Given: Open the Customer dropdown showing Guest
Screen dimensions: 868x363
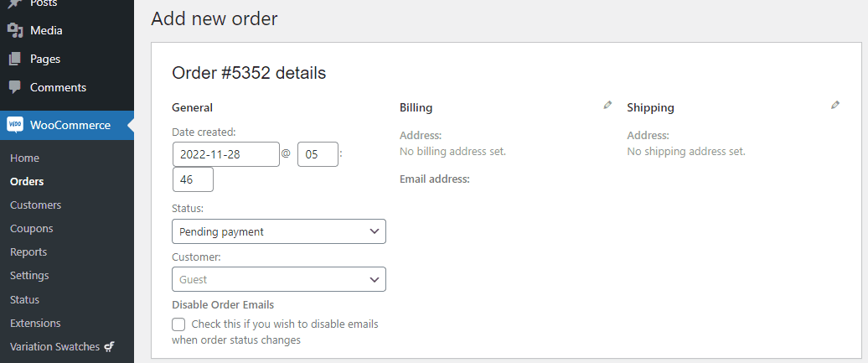Looking at the screenshot, I should pos(278,279).
